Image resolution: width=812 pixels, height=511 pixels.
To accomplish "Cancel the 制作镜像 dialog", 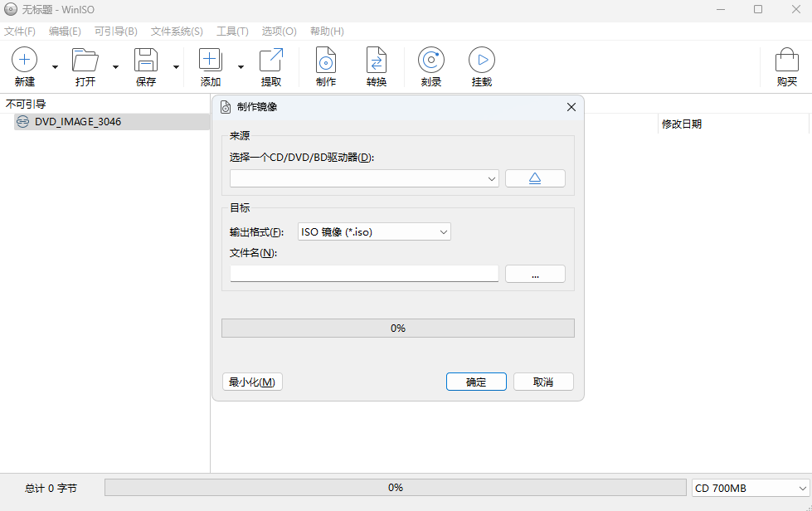I will click(543, 382).
